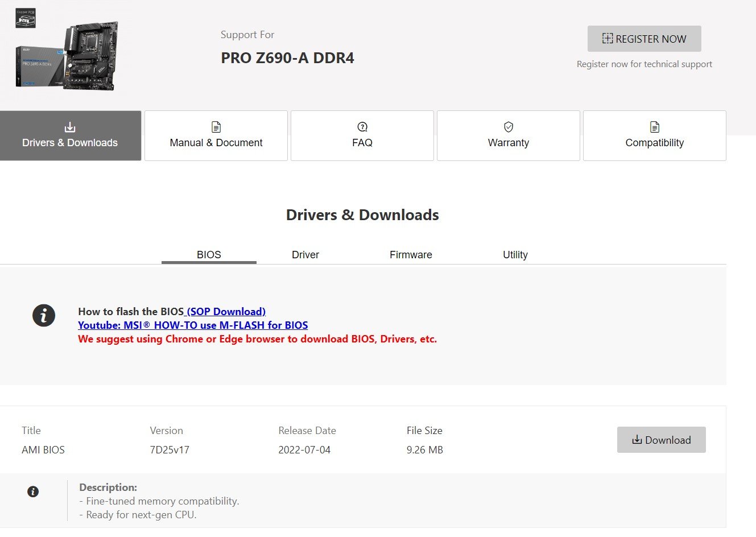Click the download icon in the Download button
This screenshot has width=756, height=537.
pyautogui.click(x=637, y=440)
